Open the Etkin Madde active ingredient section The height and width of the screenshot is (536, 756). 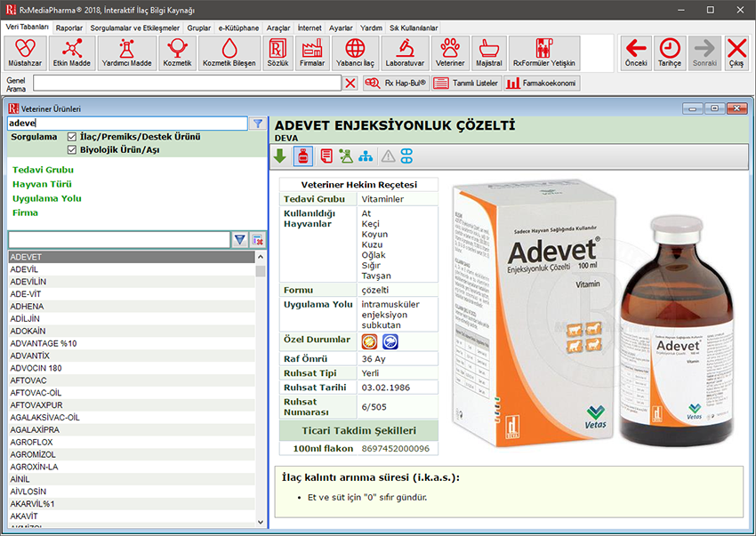pos(73,52)
